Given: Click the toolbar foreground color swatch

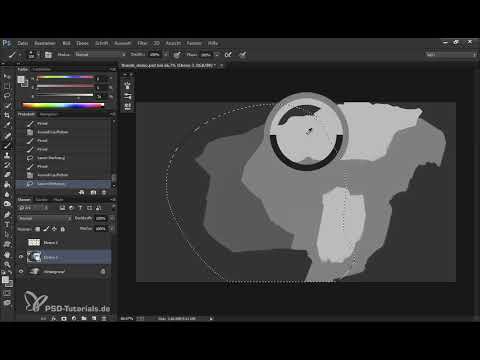Looking at the screenshot, I should 5,280.
